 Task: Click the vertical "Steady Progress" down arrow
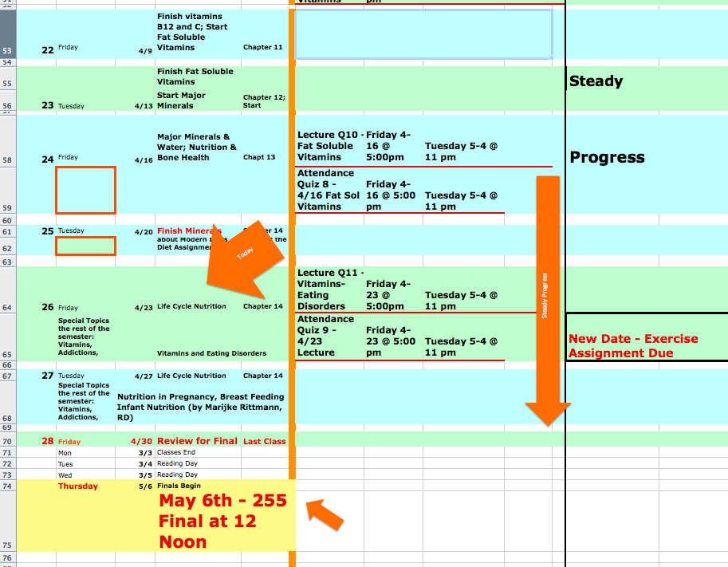pos(547,295)
